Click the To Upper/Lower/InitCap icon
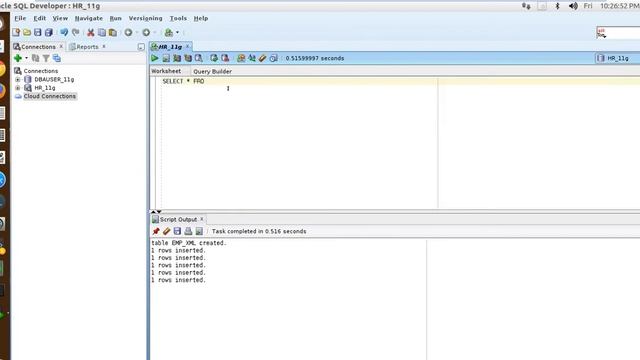This screenshot has height=360, width=640. (252, 58)
